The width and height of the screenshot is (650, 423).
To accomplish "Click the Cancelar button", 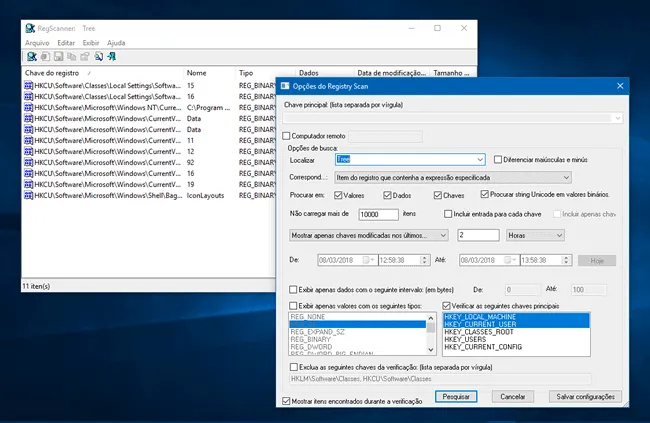I will 513,396.
